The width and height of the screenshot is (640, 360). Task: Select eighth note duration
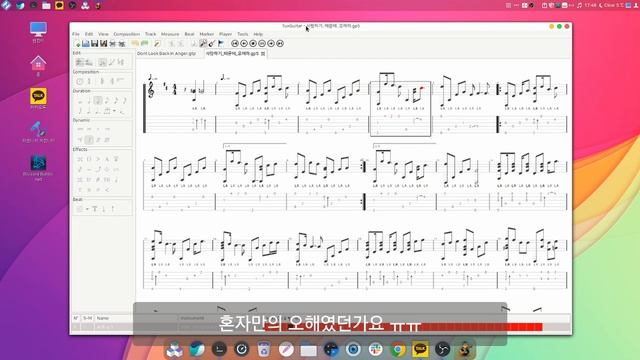pos(107,100)
